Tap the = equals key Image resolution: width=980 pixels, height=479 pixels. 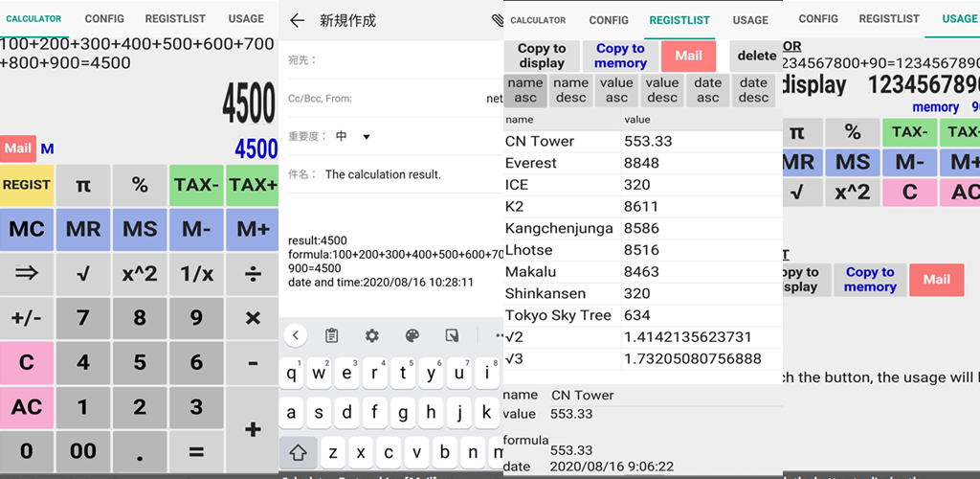tap(196, 451)
